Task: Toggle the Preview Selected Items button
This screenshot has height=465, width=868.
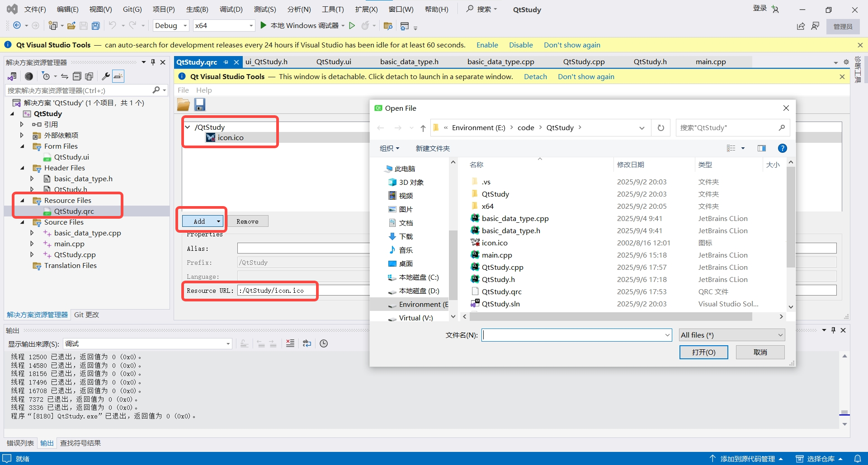Action: click(118, 76)
